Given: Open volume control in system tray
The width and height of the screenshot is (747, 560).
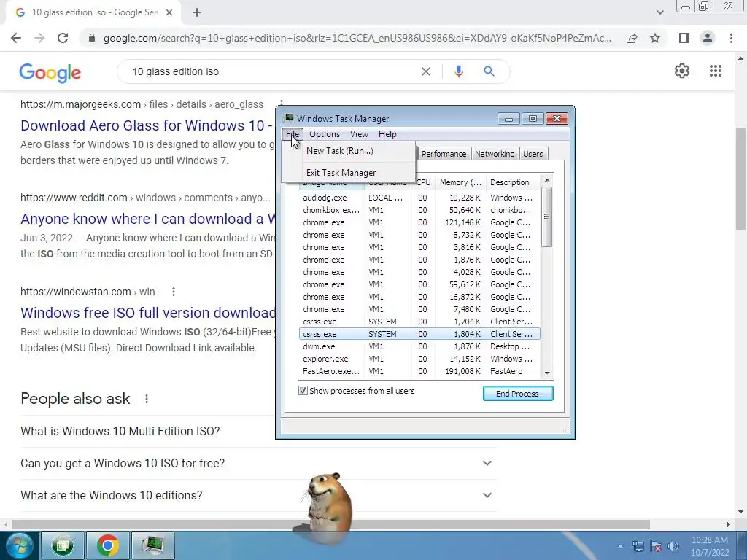Looking at the screenshot, I should 673,546.
